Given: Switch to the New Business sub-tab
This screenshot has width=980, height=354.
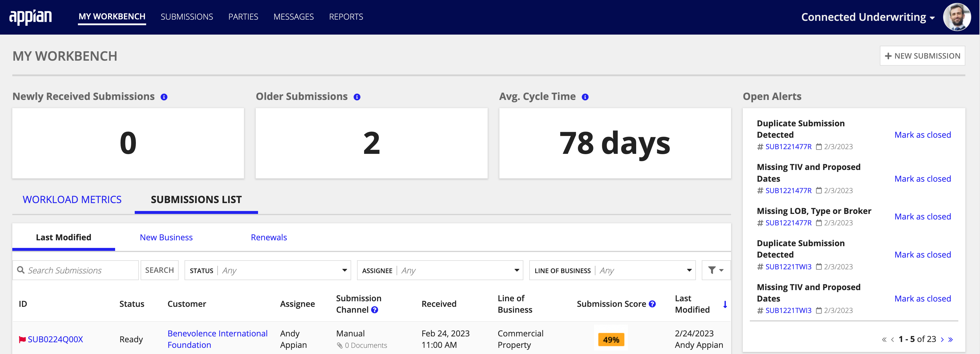Looking at the screenshot, I should [x=166, y=238].
